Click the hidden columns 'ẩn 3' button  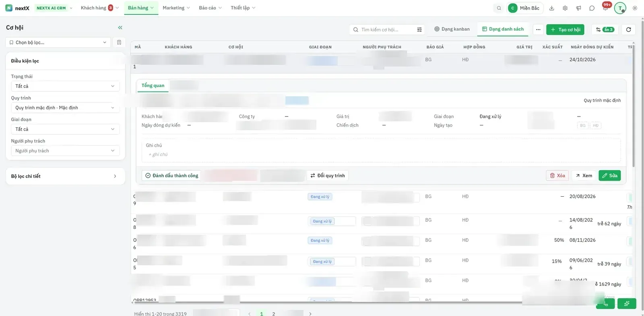(605, 29)
